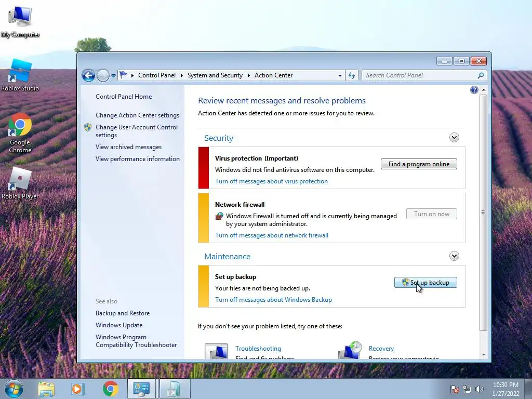Image resolution: width=532 pixels, height=399 pixels.
Task: Turn off messages about virus protection
Action: [271, 181]
